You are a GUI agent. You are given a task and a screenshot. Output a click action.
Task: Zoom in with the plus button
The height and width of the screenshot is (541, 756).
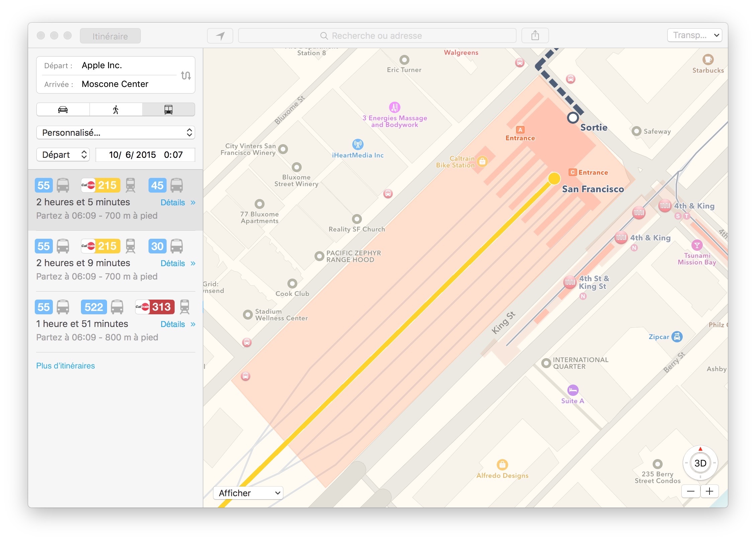pos(710,491)
